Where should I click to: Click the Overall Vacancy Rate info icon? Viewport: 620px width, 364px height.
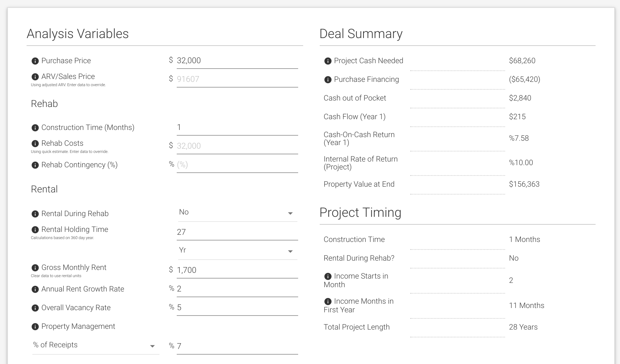point(35,308)
